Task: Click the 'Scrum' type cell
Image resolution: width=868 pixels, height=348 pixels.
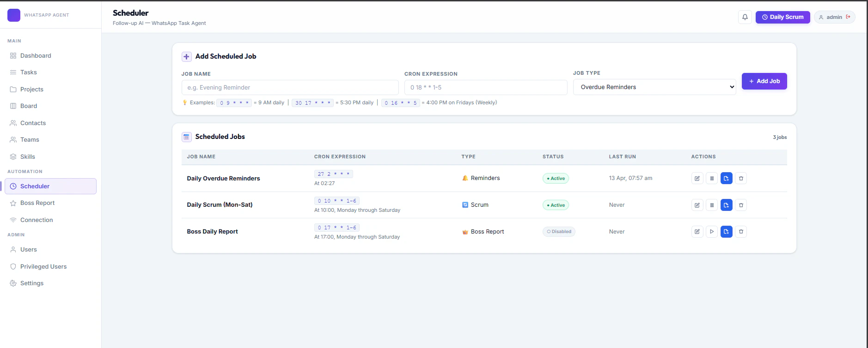Action: click(x=475, y=205)
